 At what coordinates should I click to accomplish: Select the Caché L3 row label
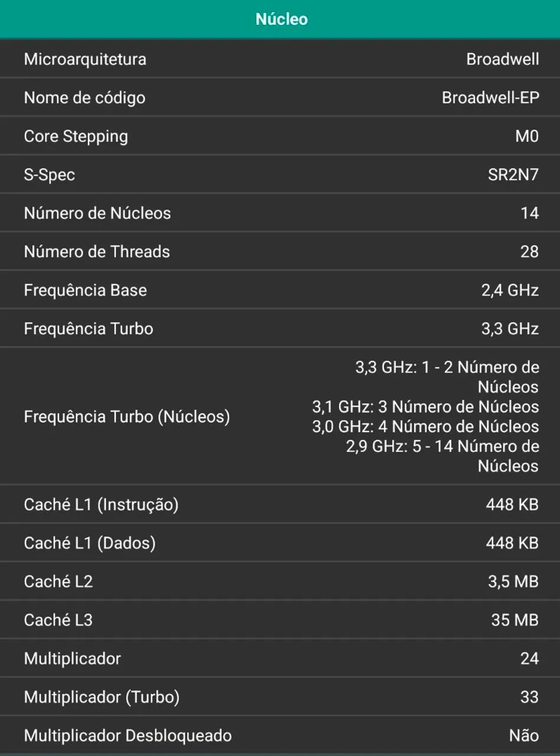point(58,620)
